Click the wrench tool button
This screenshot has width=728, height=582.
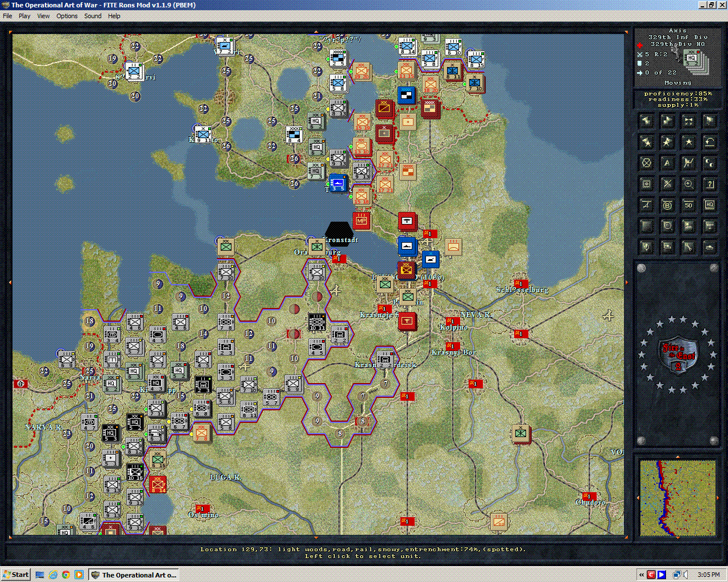point(688,247)
